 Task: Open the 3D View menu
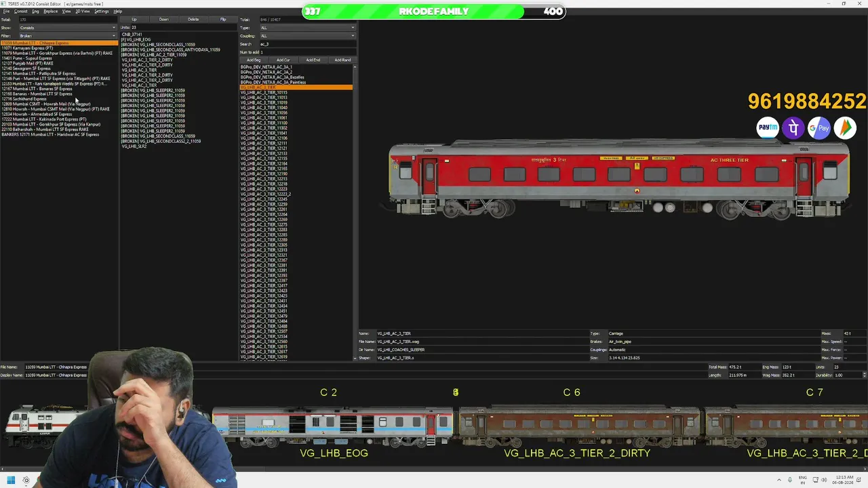point(82,12)
